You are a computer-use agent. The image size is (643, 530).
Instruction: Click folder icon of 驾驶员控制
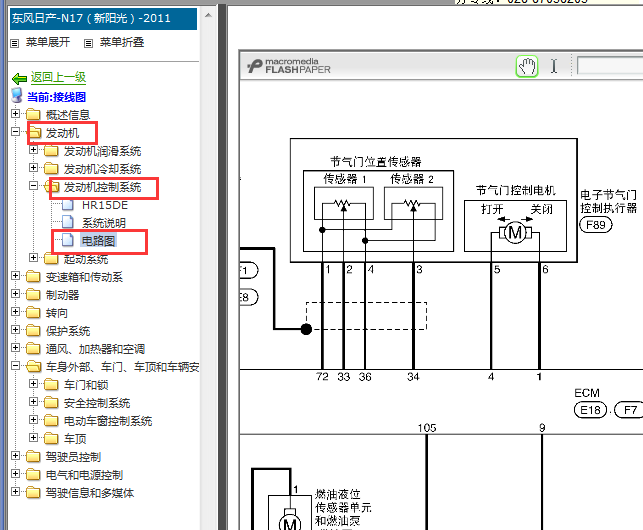(33, 456)
